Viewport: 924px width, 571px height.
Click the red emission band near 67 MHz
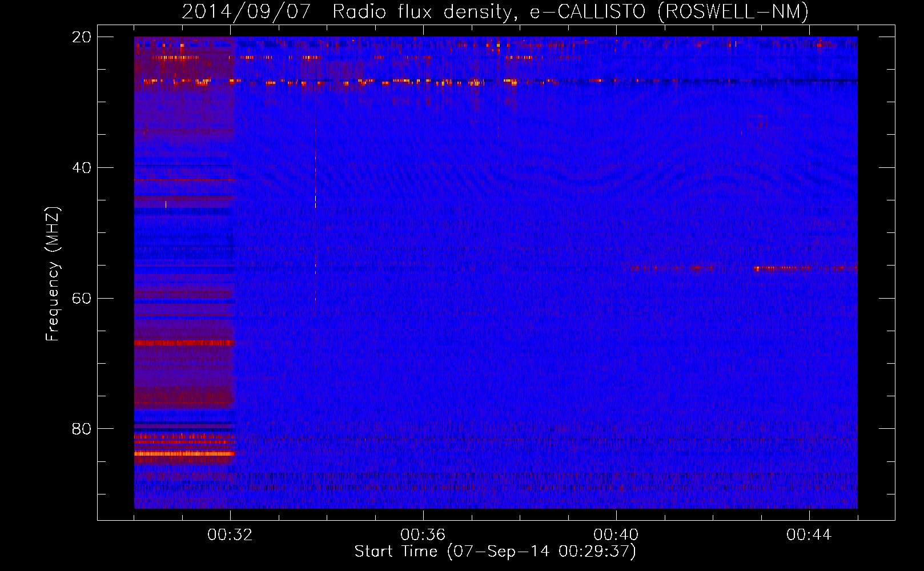point(184,343)
